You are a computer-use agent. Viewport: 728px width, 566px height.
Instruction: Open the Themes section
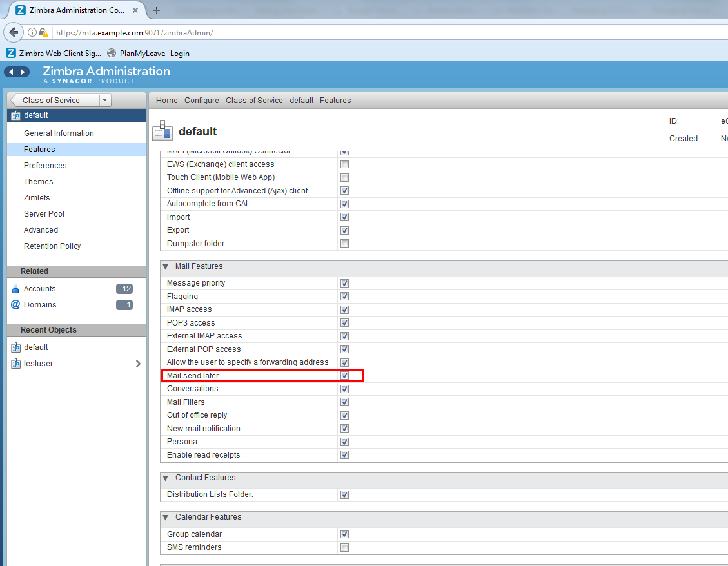[39, 182]
